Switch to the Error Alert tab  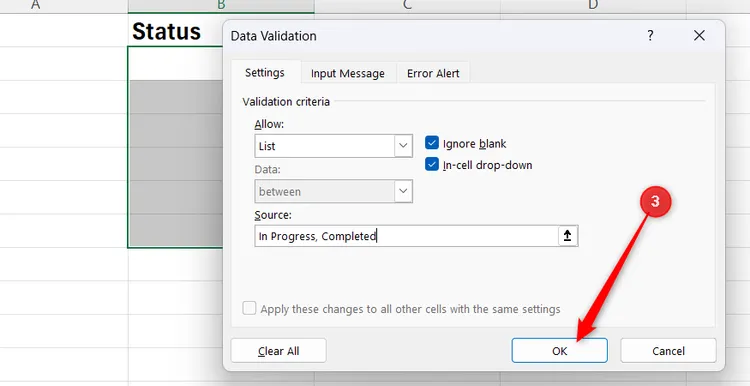pos(433,74)
